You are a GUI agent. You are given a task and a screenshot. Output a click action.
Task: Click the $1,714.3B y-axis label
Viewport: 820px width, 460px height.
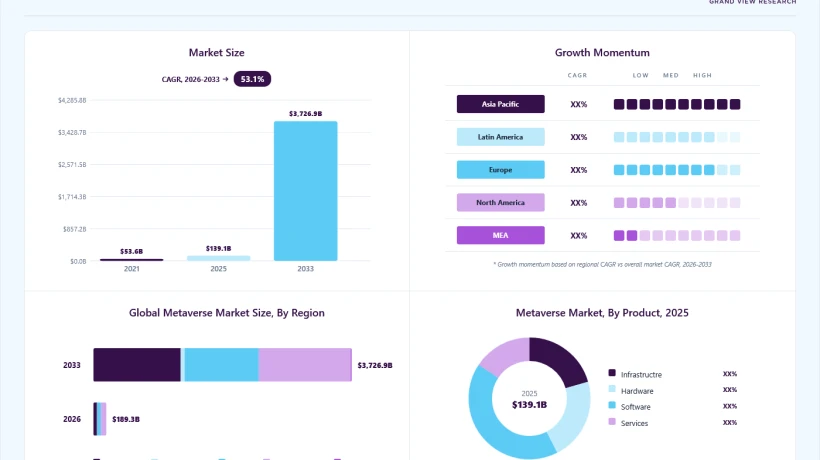(x=72, y=197)
